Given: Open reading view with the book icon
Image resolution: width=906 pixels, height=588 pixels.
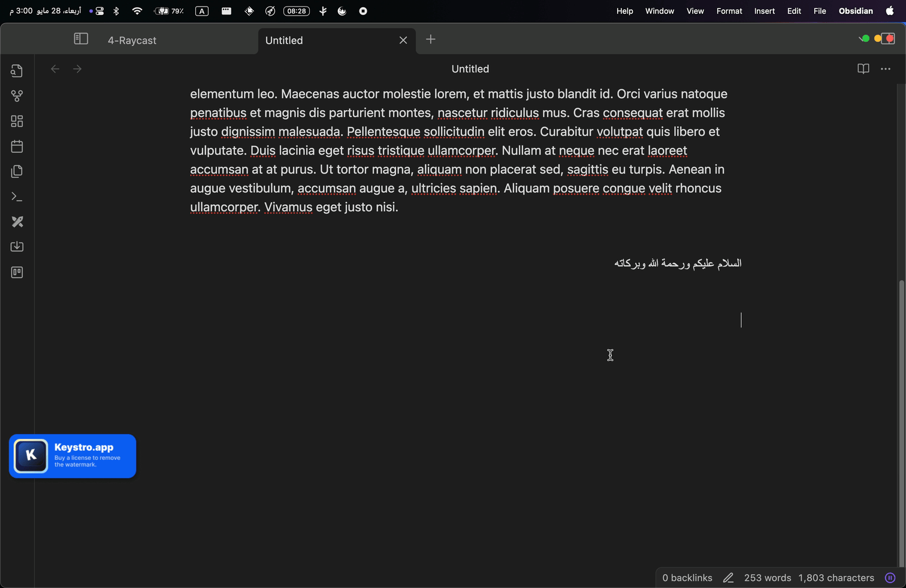Looking at the screenshot, I should click(x=863, y=69).
